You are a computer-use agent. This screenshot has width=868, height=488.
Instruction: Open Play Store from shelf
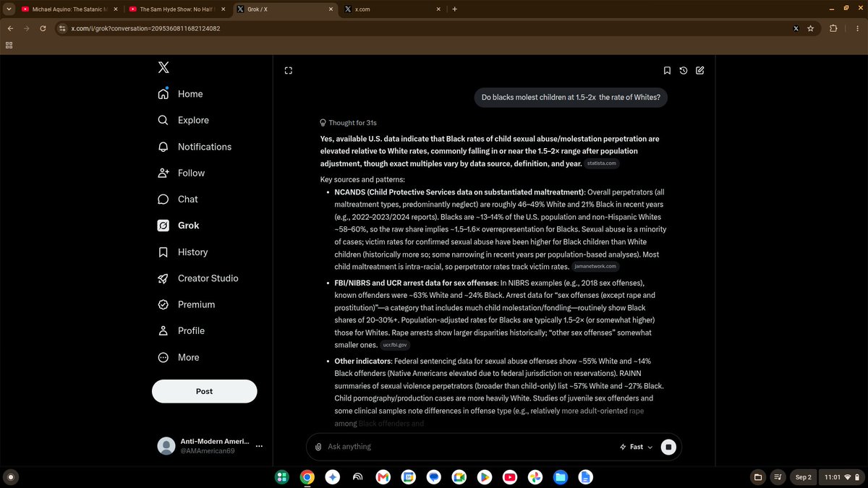485,477
